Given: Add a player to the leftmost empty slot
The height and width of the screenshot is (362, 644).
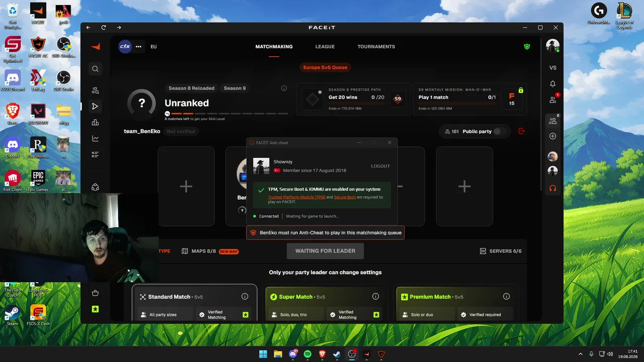Looking at the screenshot, I should click(x=186, y=187).
